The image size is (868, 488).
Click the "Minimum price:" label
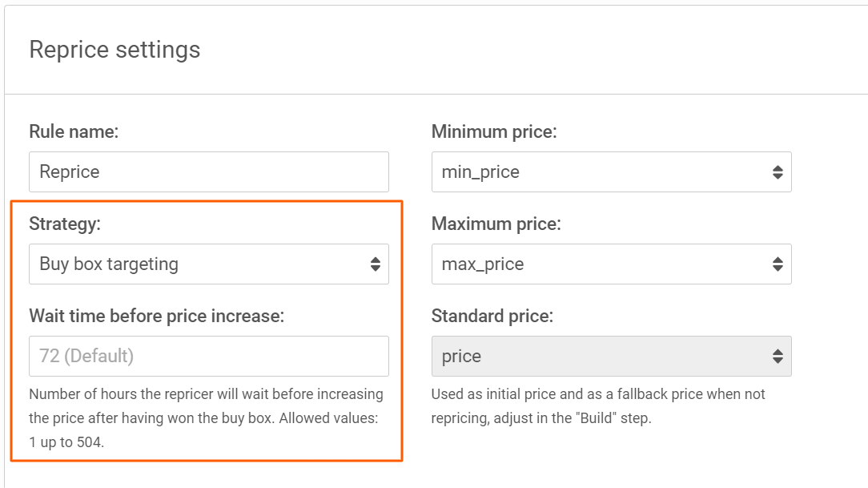click(x=494, y=132)
